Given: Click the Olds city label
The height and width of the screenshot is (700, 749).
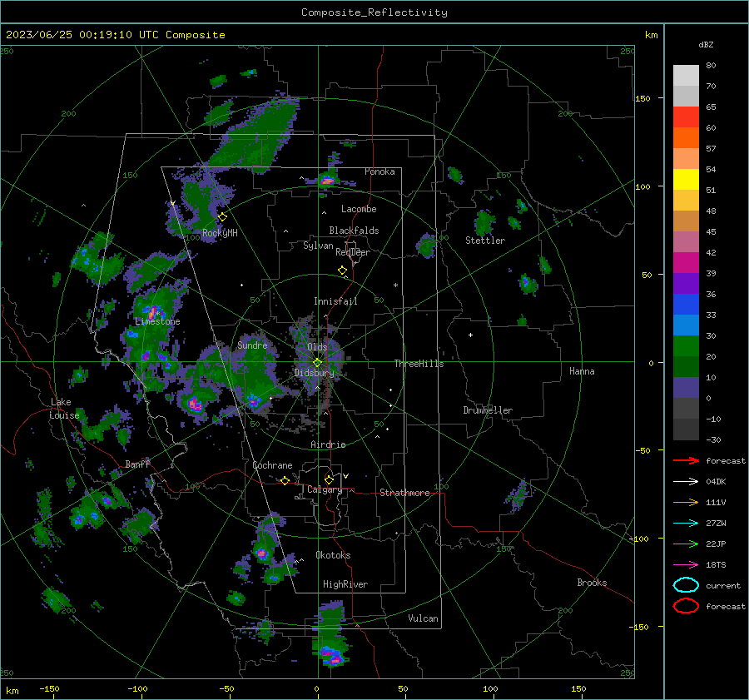Looking at the screenshot, I should click(317, 347).
